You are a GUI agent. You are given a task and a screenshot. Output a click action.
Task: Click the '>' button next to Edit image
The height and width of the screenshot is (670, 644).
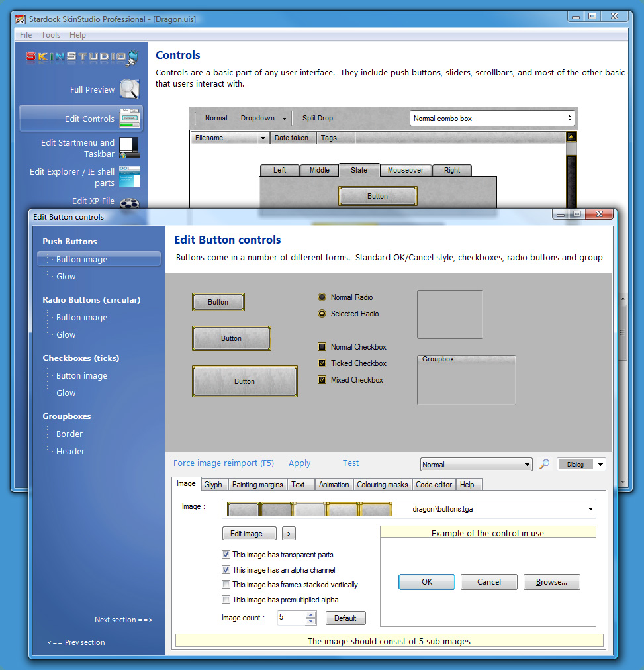click(x=289, y=533)
